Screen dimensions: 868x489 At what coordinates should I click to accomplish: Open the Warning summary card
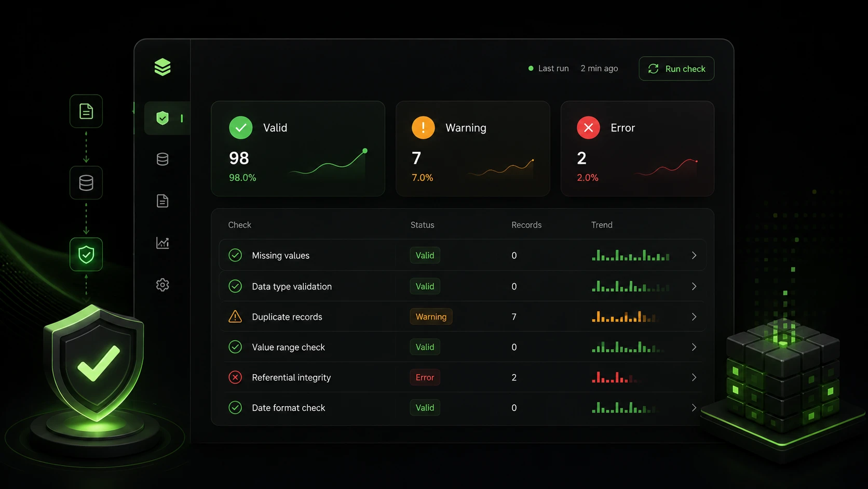point(473,149)
